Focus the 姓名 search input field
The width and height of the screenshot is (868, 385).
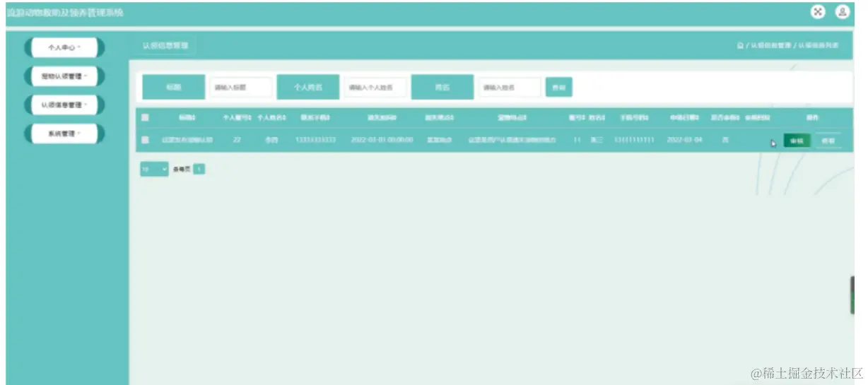click(509, 88)
